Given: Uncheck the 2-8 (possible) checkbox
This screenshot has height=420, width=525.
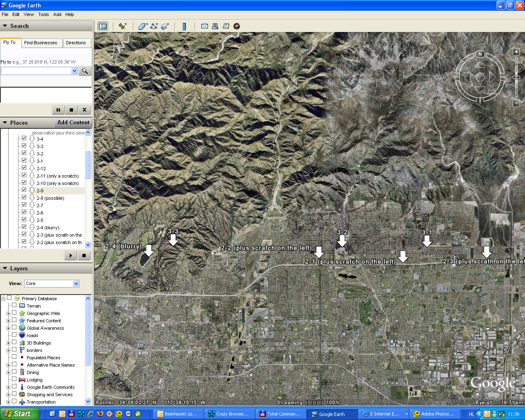Looking at the screenshot, I should pyautogui.click(x=24, y=197).
